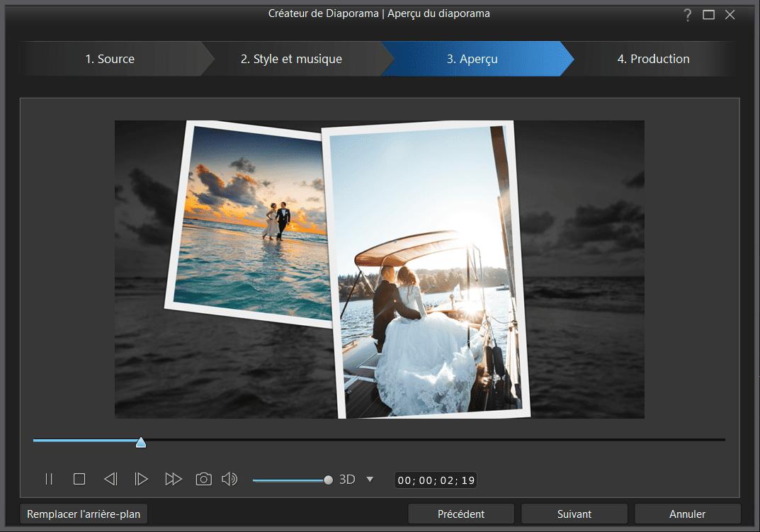Pause the slideshow playback
The height and width of the screenshot is (532, 760).
[x=49, y=479]
